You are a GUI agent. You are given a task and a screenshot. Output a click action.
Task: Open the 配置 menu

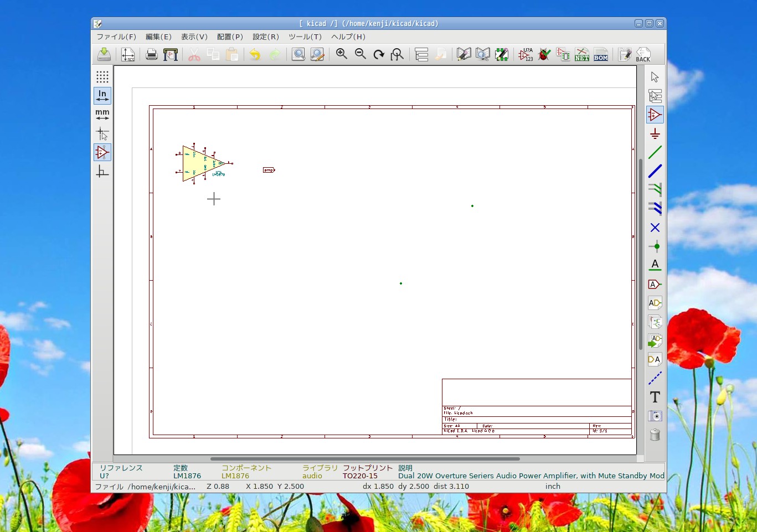click(x=229, y=37)
